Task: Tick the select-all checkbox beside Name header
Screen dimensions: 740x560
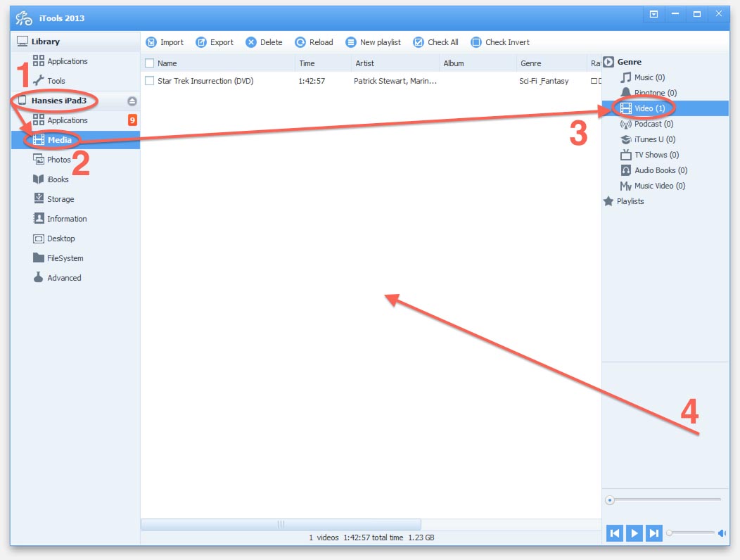Action: pos(150,63)
